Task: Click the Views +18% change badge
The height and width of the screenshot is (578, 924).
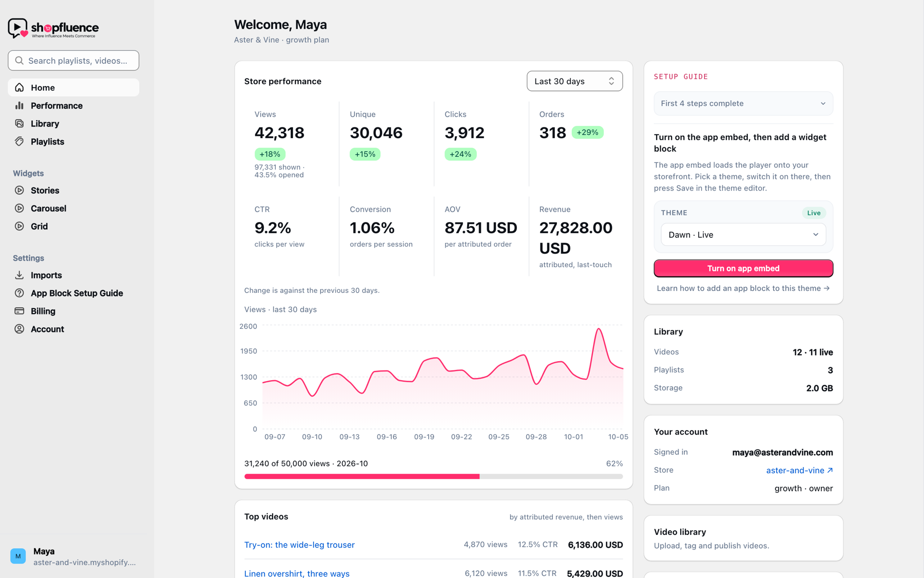Action: click(270, 154)
